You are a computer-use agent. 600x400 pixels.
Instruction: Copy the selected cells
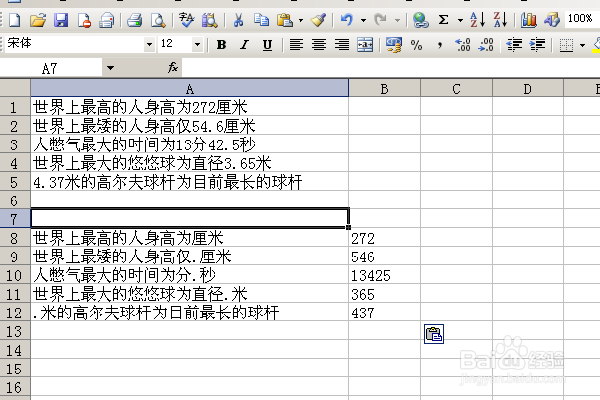point(261,20)
